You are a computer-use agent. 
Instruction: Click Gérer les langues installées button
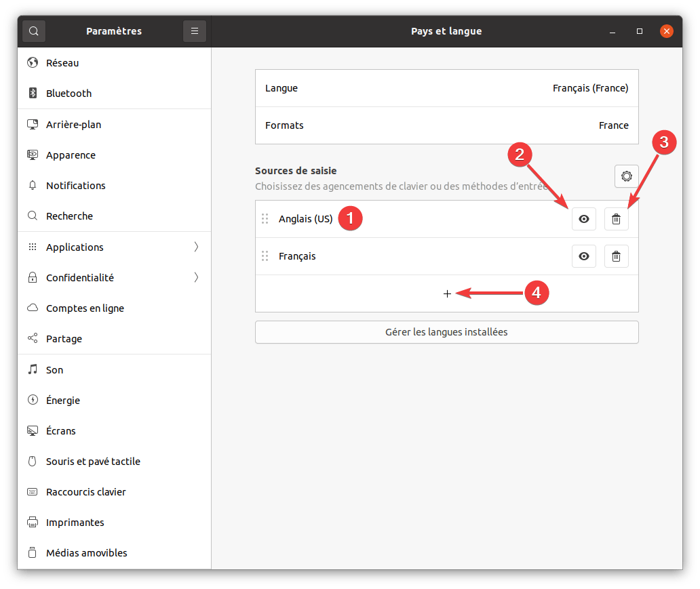pos(446,332)
